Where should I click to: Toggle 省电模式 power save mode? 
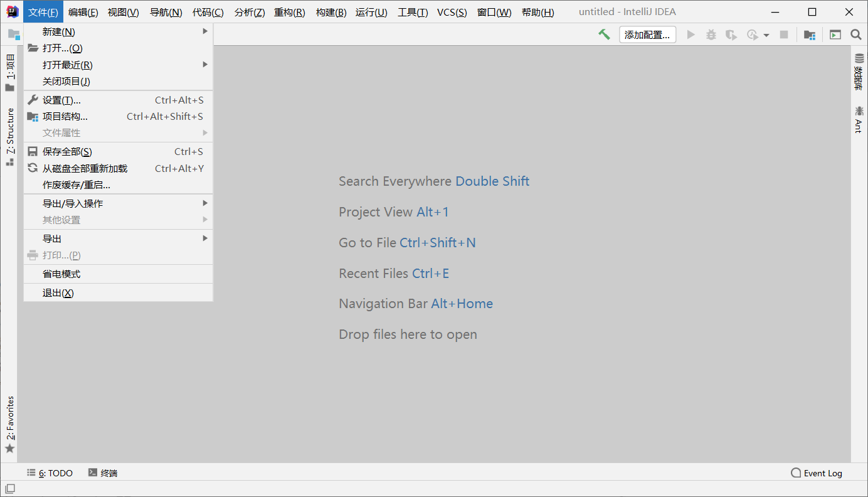pyautogui.click(x=119, y=274)
